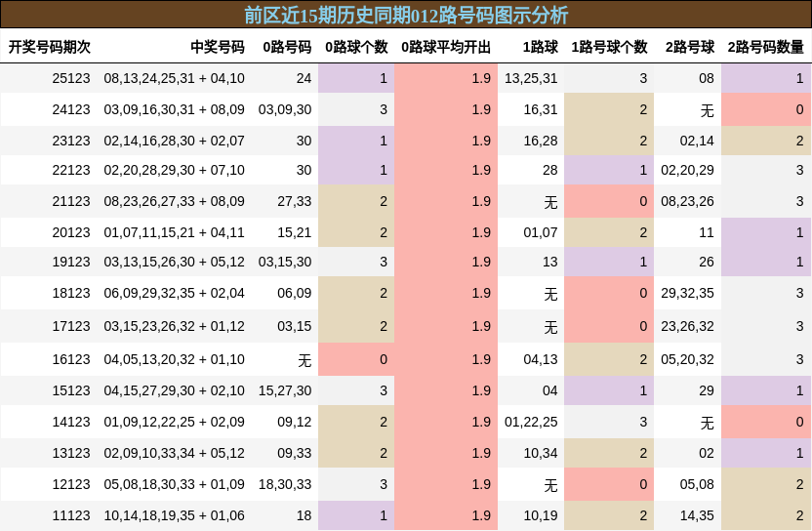Screen dimensions: 812x531
Task: Click winning numbers 08,23,26,27,33 + 08,09
Action: pyautogui.click(x=174, y=201)
